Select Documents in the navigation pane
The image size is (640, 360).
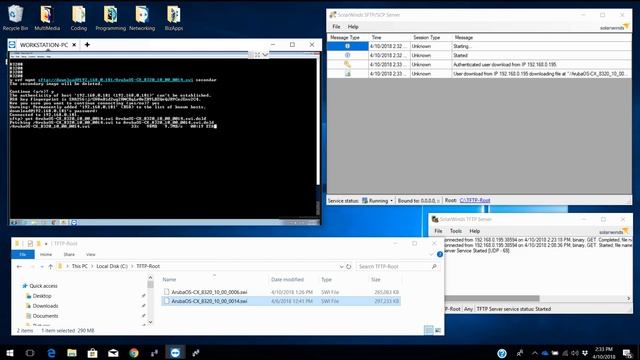[x=45, y=316]
